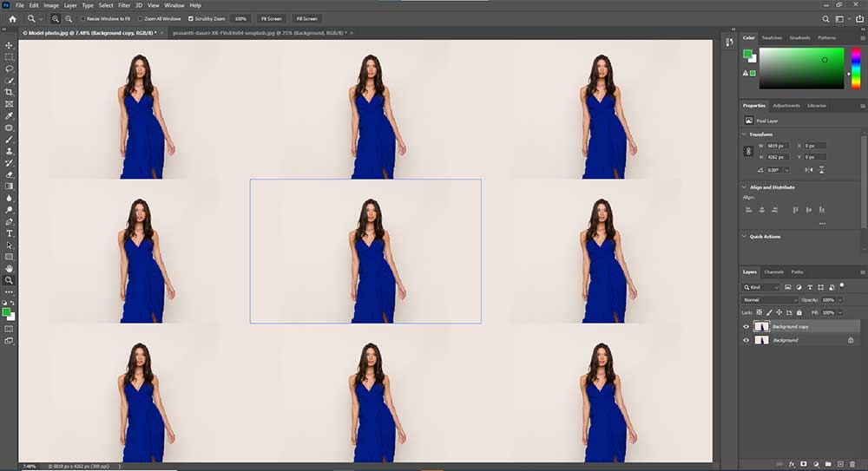Enable Zoom All Windows checkbox
868x471 pixels.
(x=140, y=19)
